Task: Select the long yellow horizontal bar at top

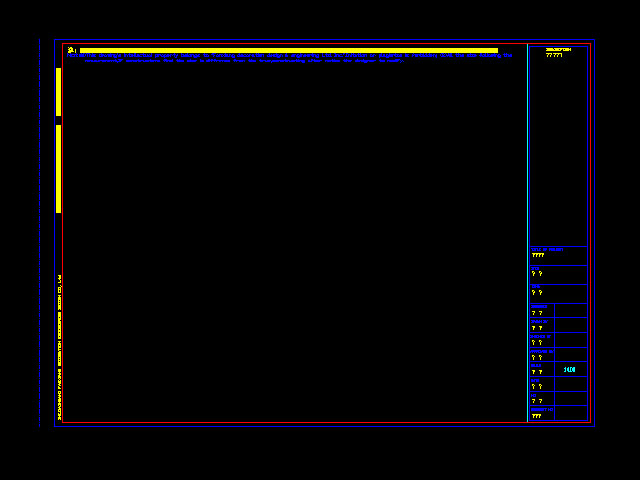Action: coord(288,50)
